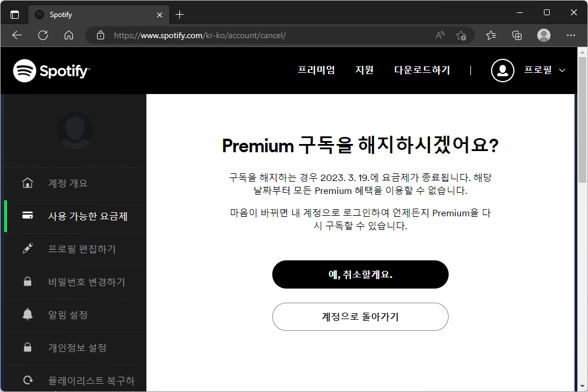Click the site lock icon in address bar
Screen dimensions: 588x392
[x=101, y=35]
